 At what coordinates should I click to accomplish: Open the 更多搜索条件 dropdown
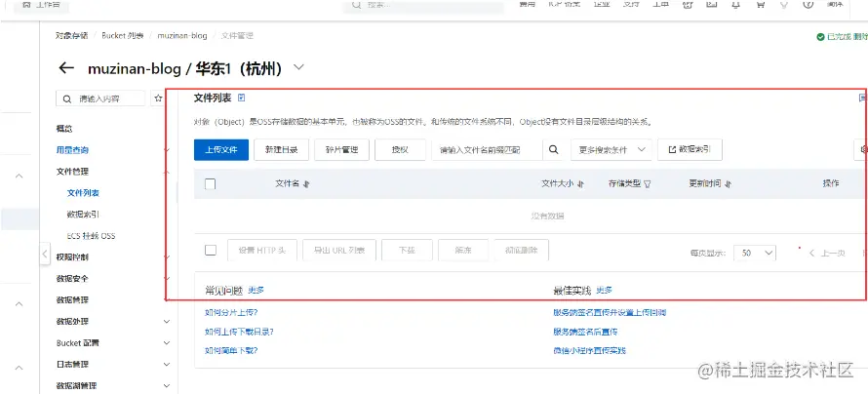612,149
